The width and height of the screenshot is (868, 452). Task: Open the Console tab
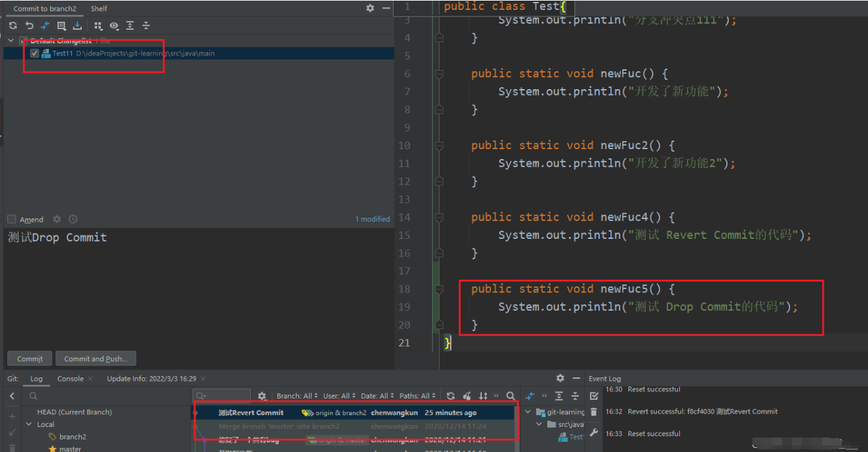71,379
